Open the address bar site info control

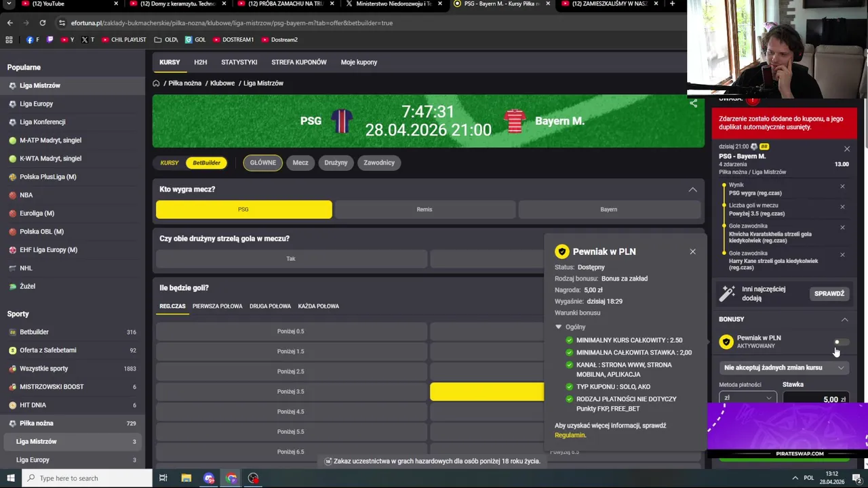(x=62, y=22)
